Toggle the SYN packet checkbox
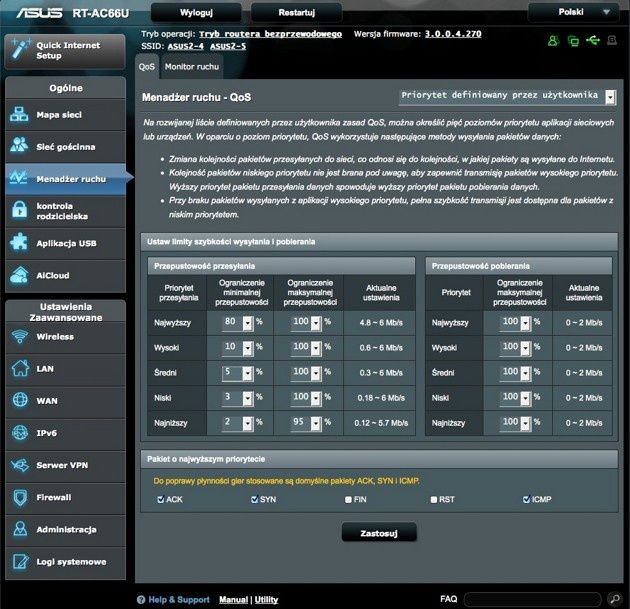This screenshot has height=609, width=630. (x=254, y=499)
